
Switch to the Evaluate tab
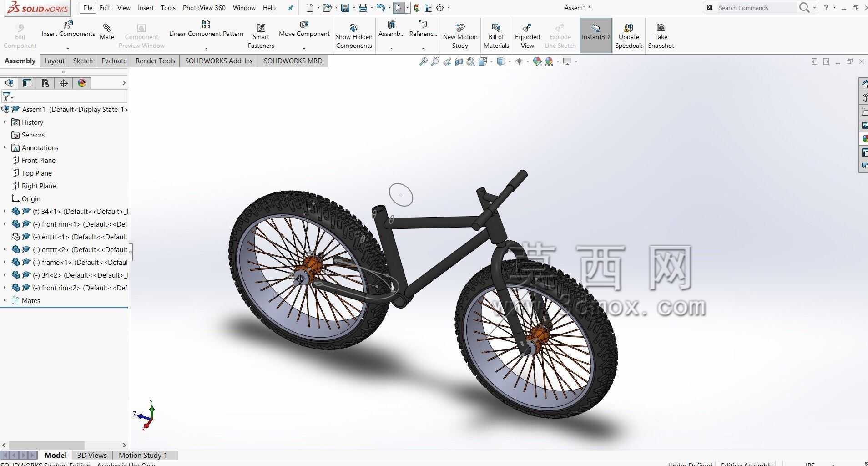[114, 61]
